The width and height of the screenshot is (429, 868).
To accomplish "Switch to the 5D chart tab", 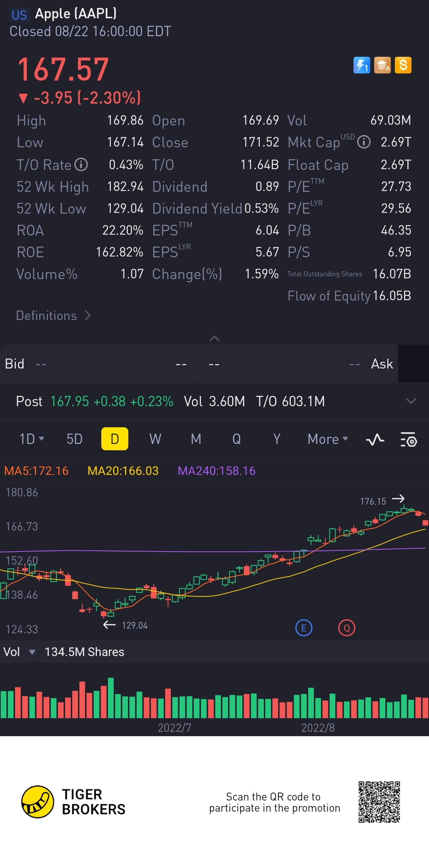I will (x=75, y=439).
